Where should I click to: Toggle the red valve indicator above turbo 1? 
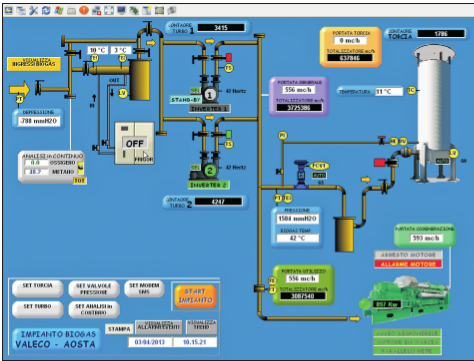229,57
